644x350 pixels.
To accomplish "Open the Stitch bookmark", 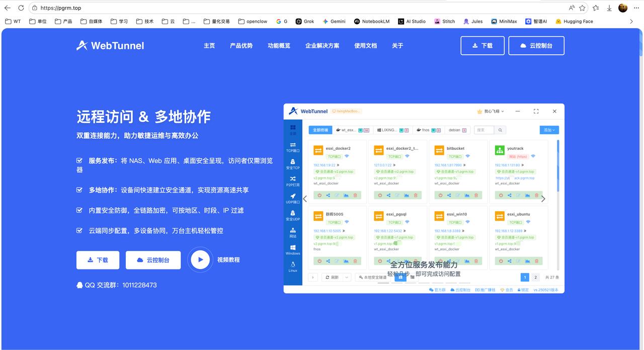I will click(445, 21).
